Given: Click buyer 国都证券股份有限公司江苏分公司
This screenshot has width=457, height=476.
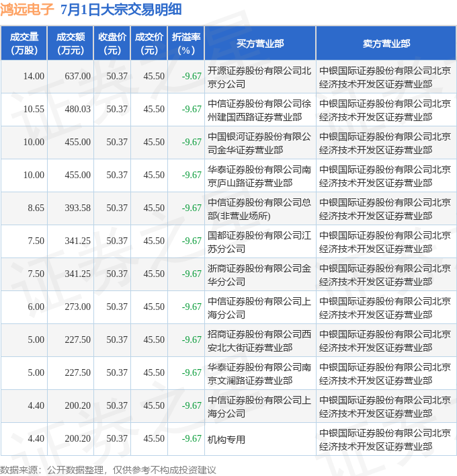Looking at the screenshot, I should (x=259, y=242).
